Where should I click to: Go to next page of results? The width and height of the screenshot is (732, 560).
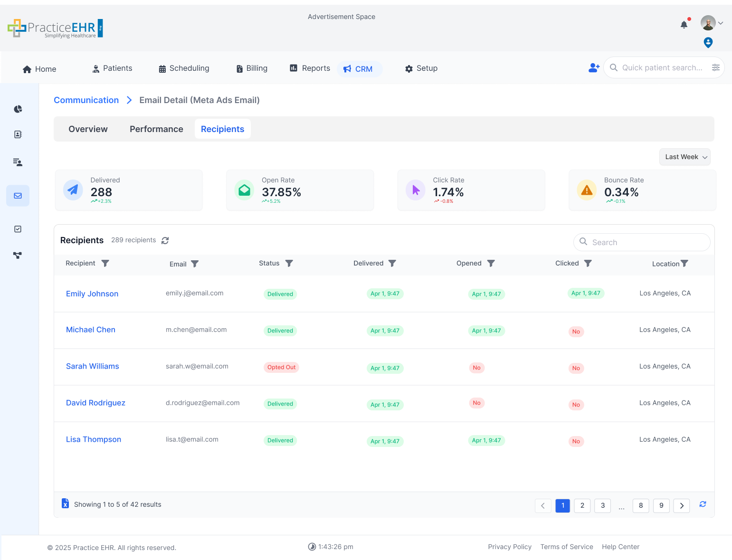coord(682,506)
